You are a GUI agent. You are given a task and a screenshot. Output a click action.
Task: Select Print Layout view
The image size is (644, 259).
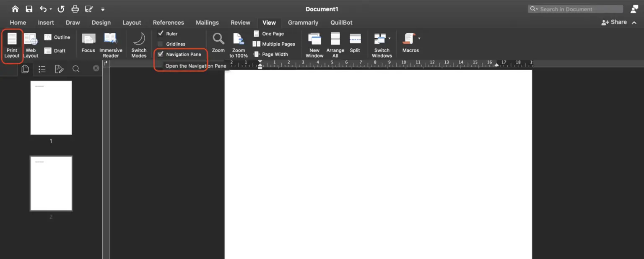[12, 45]
